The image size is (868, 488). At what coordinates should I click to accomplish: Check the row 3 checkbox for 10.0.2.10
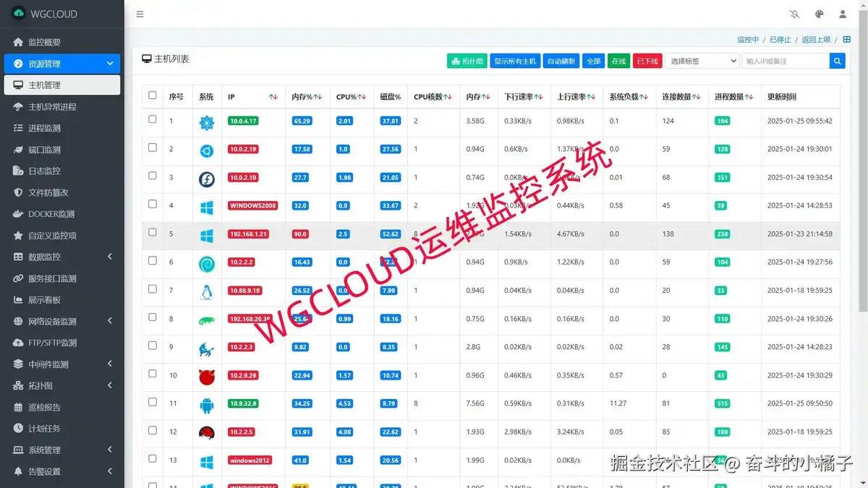152,176
